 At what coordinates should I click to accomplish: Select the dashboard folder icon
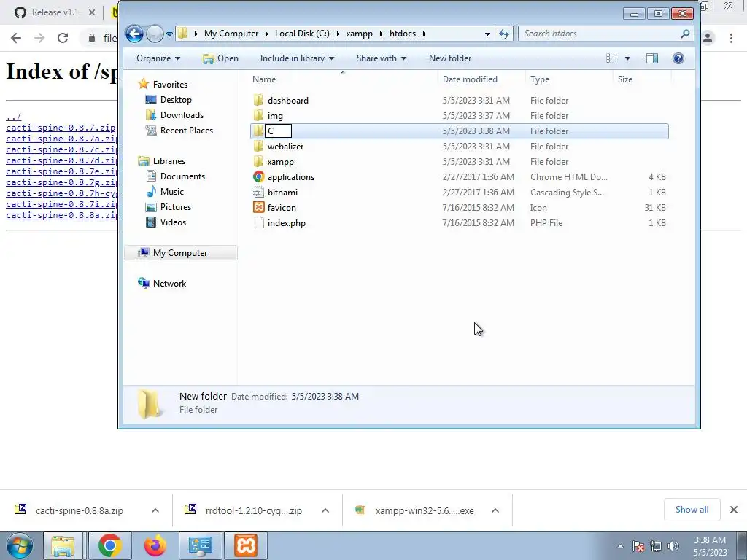tap(259, 101)
